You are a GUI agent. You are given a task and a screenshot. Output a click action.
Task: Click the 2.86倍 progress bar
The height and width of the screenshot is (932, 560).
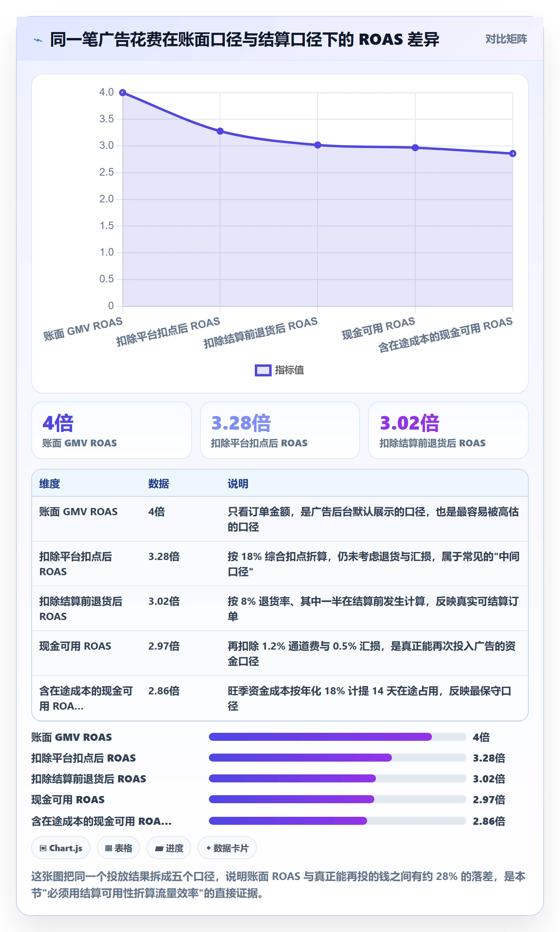click(x=338, y=821)
